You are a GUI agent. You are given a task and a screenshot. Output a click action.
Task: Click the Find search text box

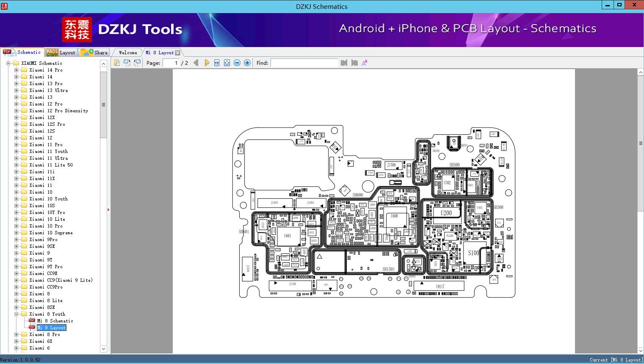(x=304, y=63)
